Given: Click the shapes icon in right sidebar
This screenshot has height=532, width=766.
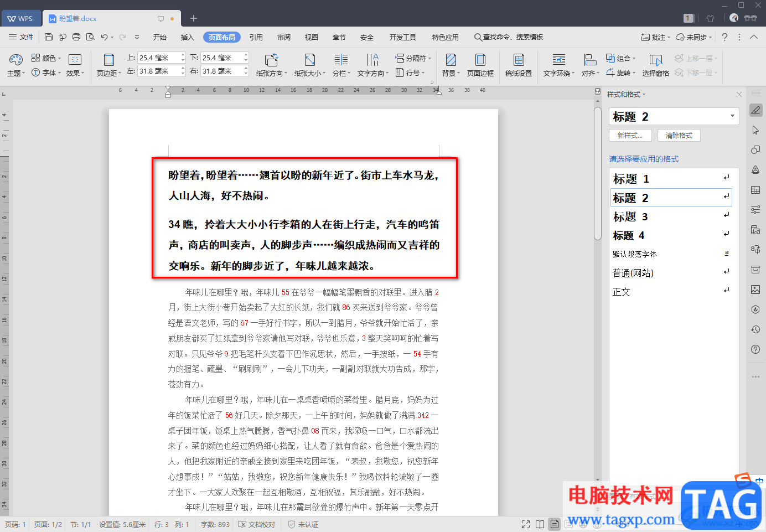Looking at the screenshot, I should tap(755, 150).
